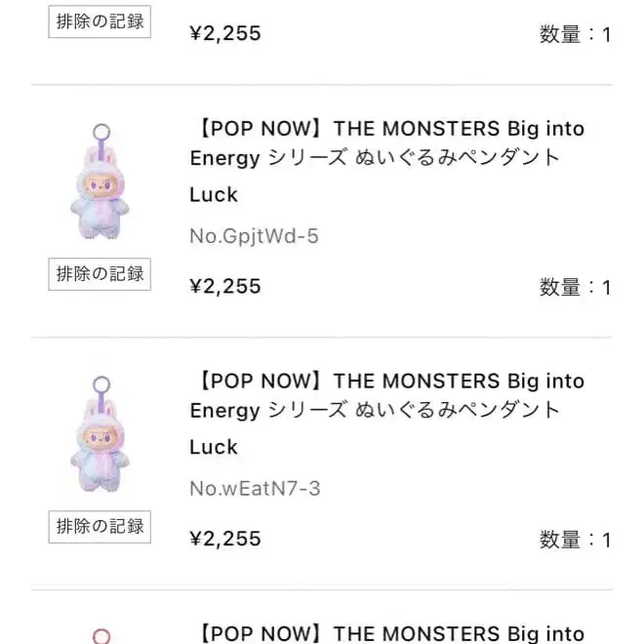Click the item code No.wEatN7-3
Screen dimensions: 644x644
click(255, 487)
